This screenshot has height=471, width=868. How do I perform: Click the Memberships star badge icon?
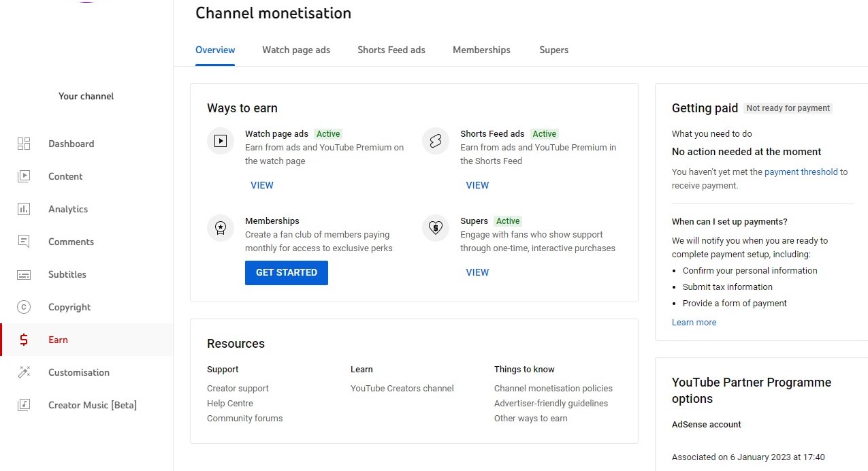click(x=221, y=228)
